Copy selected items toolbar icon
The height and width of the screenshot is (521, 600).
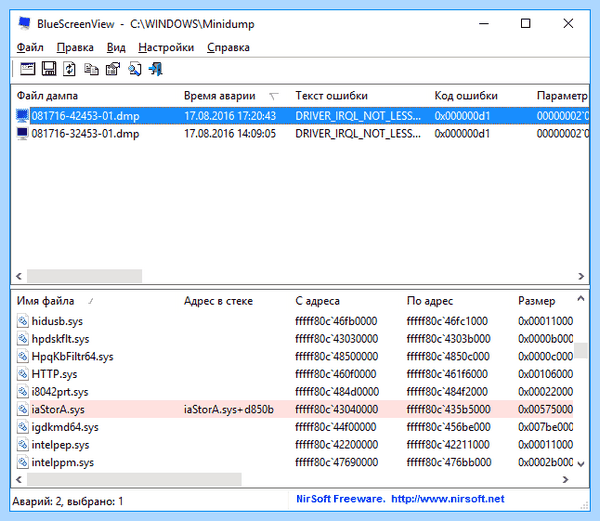point(91,69)
